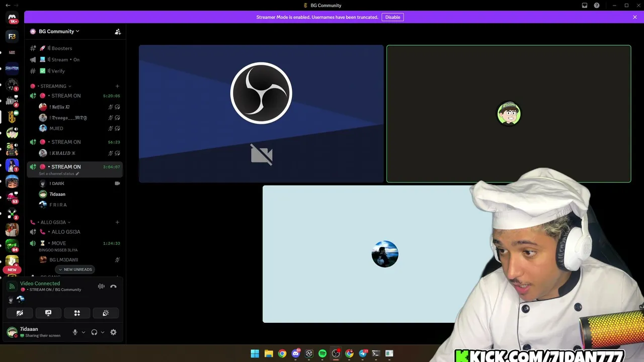
Task: Focus the OBS stream tile
Action: (261, 114)
